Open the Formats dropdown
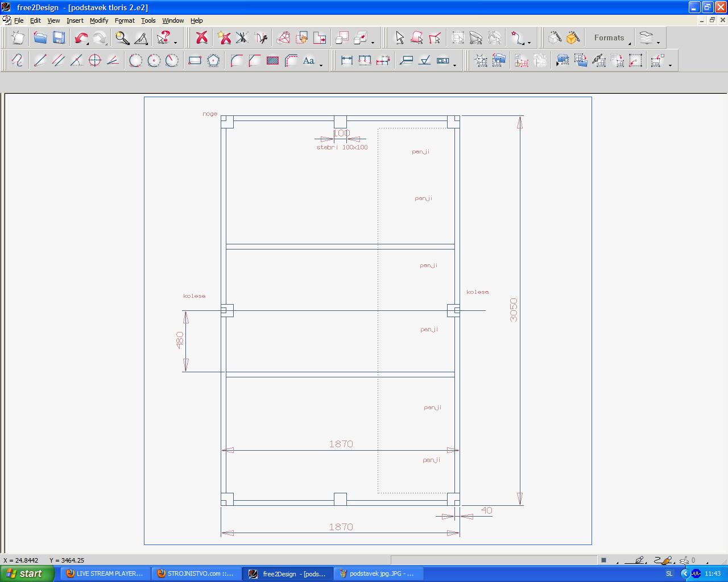This screenshot has width=728, height=582. click(x=610, y=38)
